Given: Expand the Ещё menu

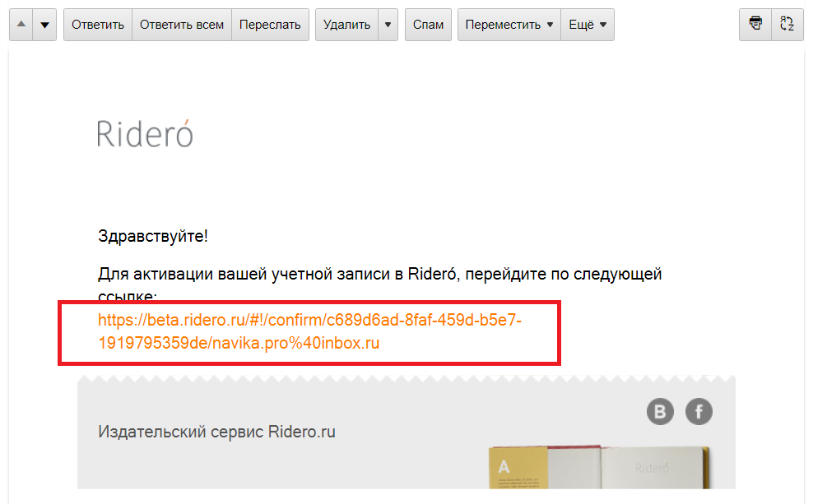Looking at the screenshot, I should click(x=588, y=25).
